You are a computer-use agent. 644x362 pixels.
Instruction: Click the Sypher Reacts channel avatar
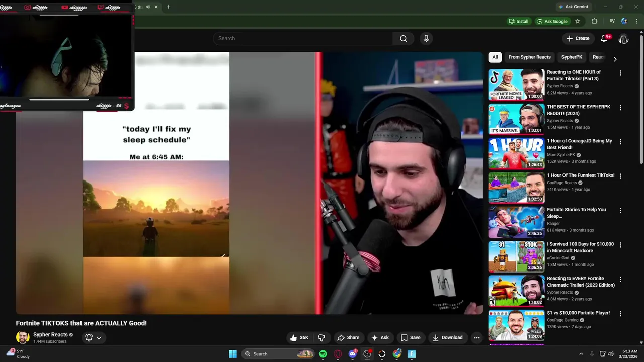(x=23, y=337)
